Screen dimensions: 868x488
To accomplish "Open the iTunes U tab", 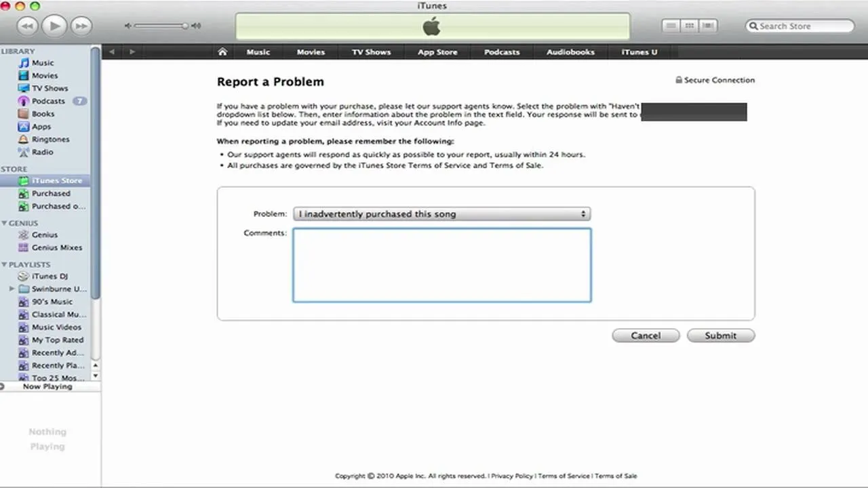I will (x=639, y=52).
